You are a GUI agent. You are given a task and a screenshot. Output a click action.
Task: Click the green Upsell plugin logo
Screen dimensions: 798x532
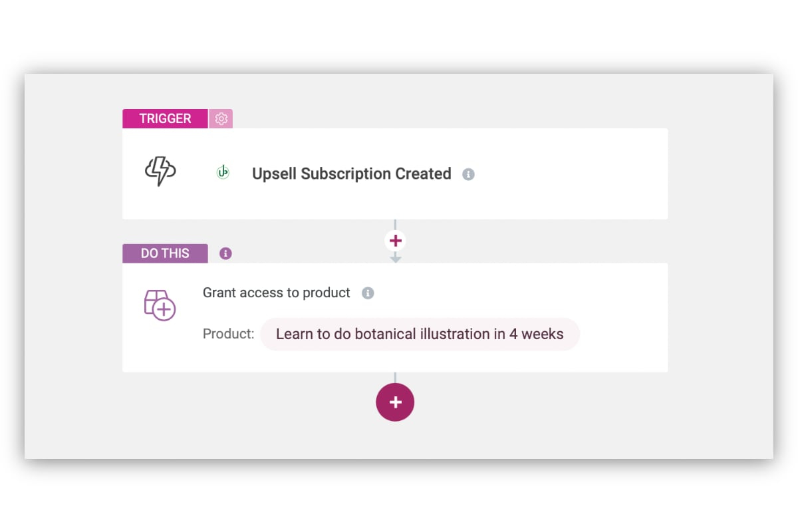(223, 173)
